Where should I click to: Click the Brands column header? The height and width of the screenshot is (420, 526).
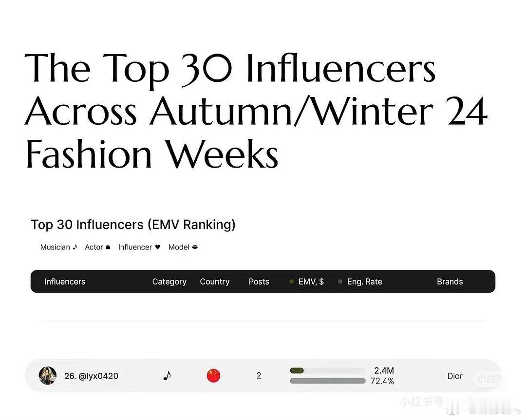pos(450,281)
